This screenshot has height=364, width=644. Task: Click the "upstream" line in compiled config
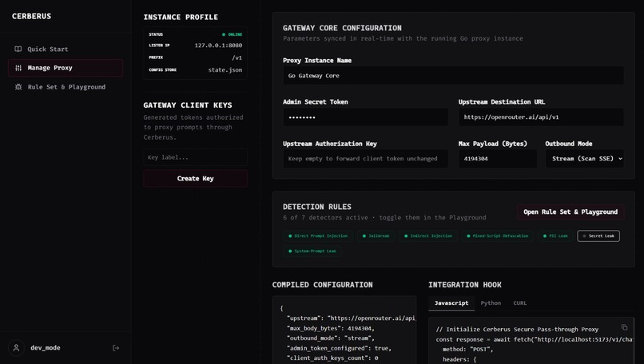coord(351,318)
